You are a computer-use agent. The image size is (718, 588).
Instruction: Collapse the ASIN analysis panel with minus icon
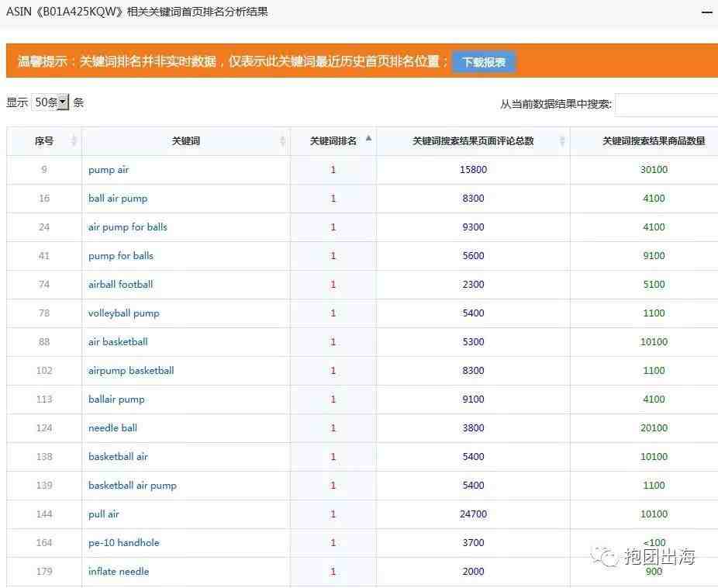click(707, 12)
